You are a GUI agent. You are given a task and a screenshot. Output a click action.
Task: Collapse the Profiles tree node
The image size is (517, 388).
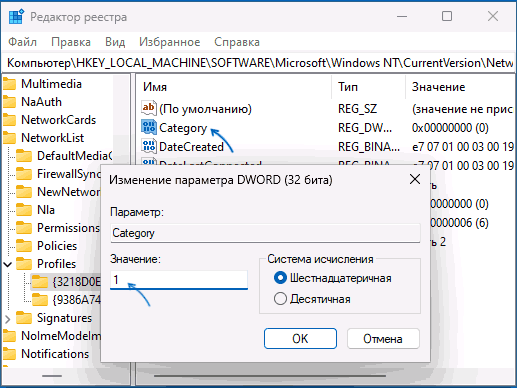pyautogui.click(x=8, y=265)
